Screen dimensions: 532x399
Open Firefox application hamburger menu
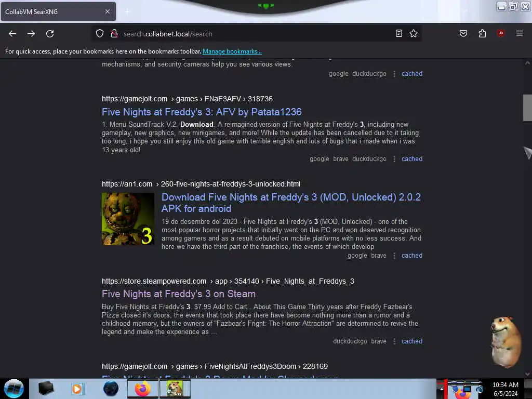tap(520, 33)
